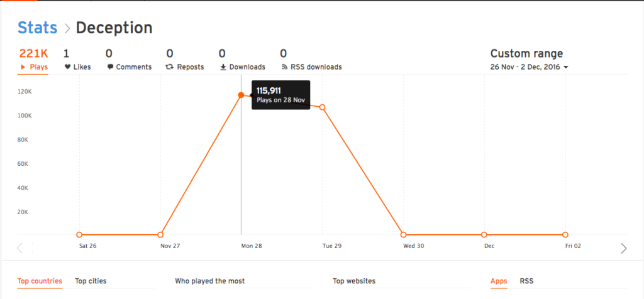This screenshot has height=299, width=644.
Task: Switch to Top cities tab
Action: click(x=91, y=281)
